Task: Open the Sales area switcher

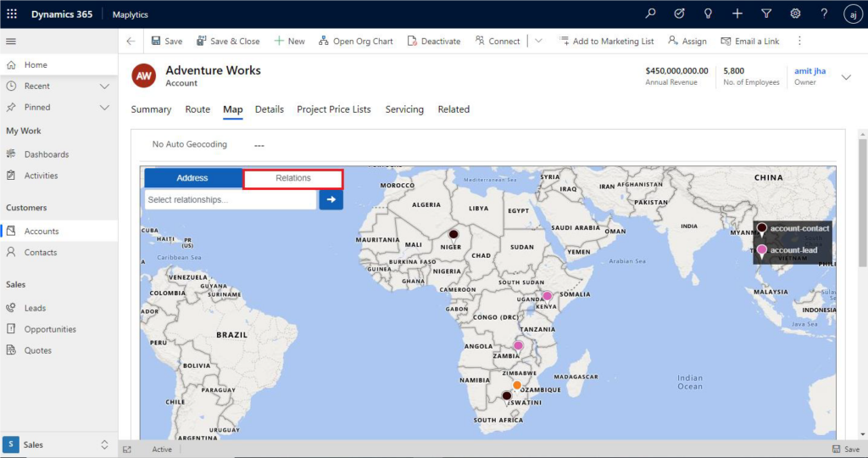Action: [58, 444]
